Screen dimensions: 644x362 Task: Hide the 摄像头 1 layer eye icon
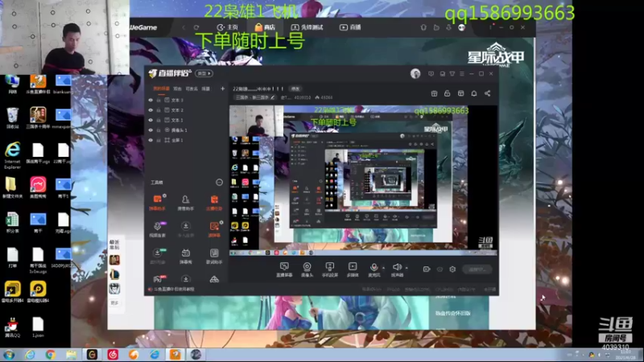pyautogui.click(x=151, y=130)
